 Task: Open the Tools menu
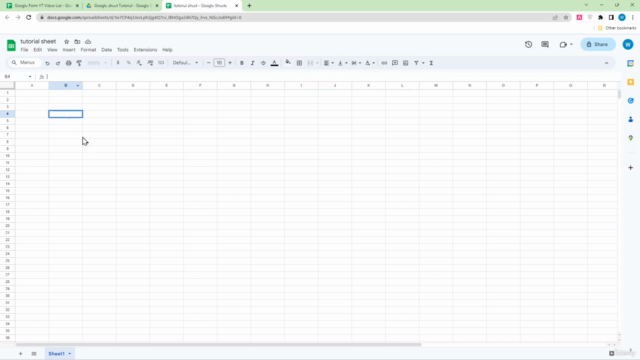point(123,50)
